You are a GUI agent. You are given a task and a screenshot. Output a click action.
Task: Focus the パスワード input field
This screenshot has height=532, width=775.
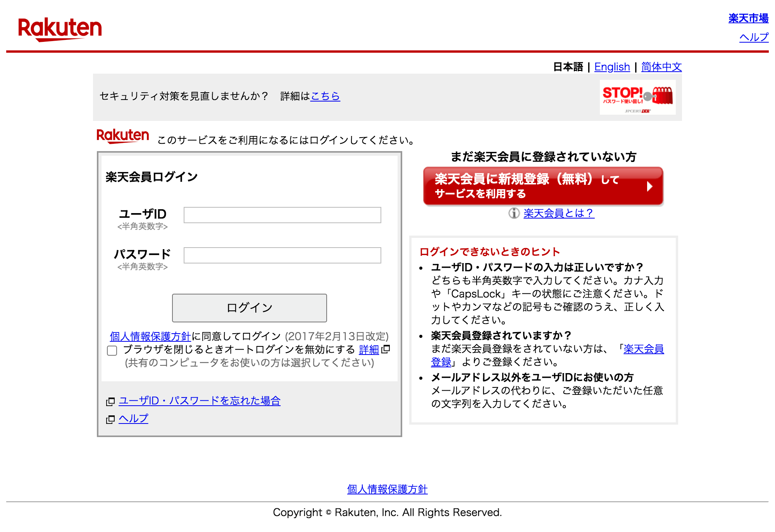[x=282, y=255]
